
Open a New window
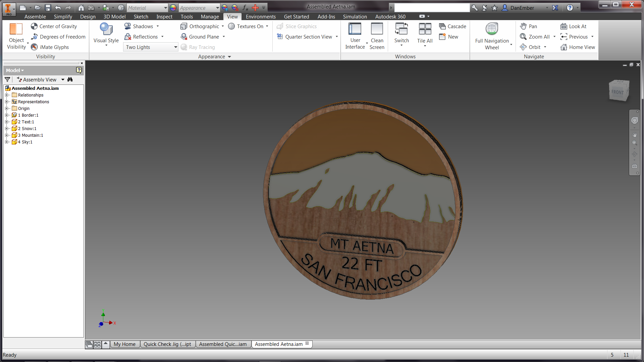448,37
